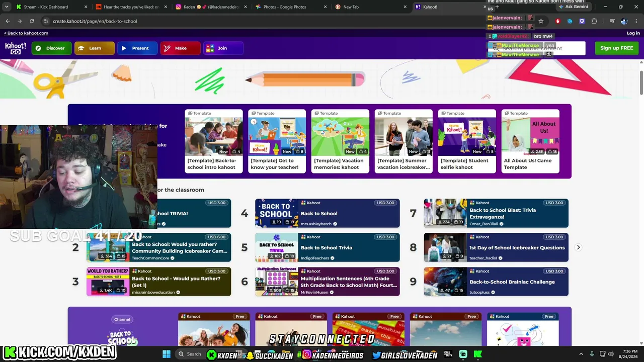Open All About Us! Game Template
Image resolution: width=644 pixels, height=362 pixels.
pos(530,141)
